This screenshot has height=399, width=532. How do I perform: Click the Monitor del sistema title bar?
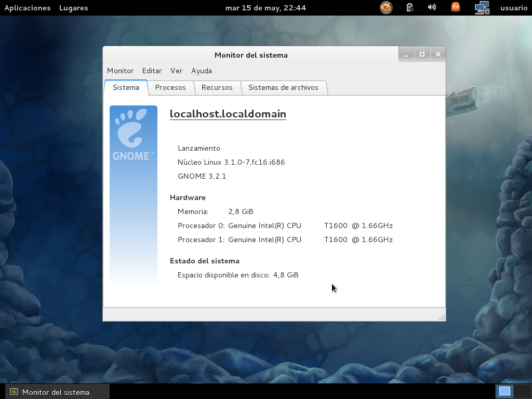pos(251,55)
